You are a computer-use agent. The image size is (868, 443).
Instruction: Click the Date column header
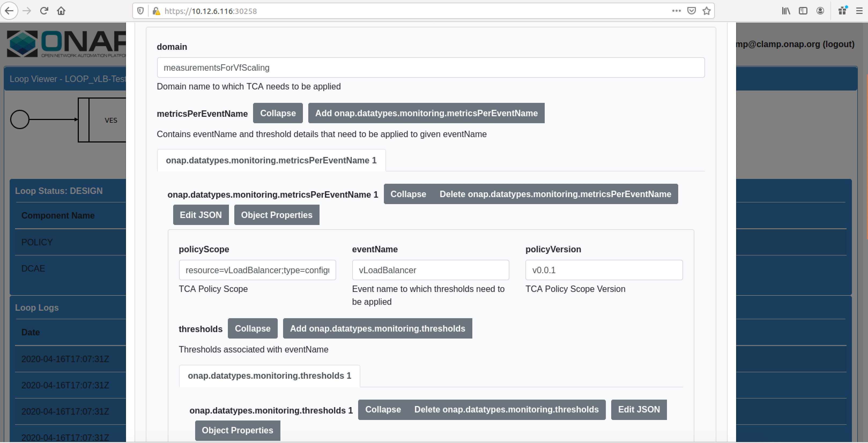coord(31,332)
